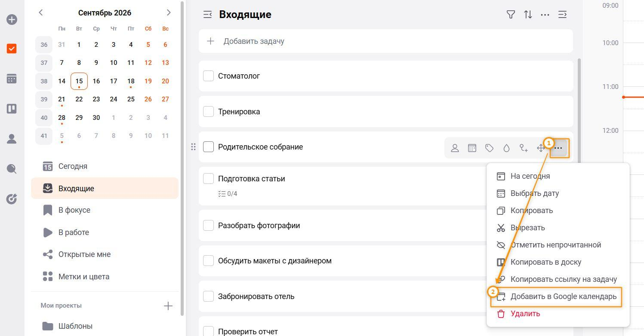Screen dimensions: 644x336
Task: Add a new project with the plus icon
Action: tap(168, 306)
